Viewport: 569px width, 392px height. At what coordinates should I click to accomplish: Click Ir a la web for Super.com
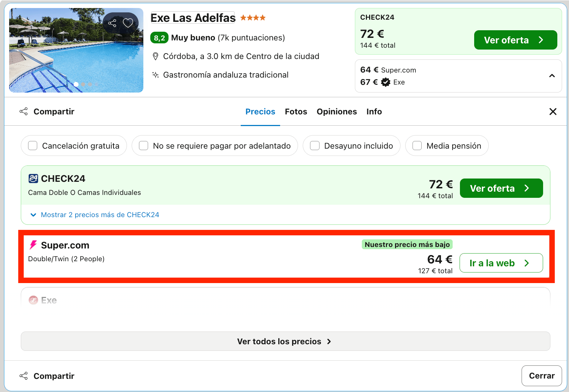pyautogui.click(x=501, y=263)
